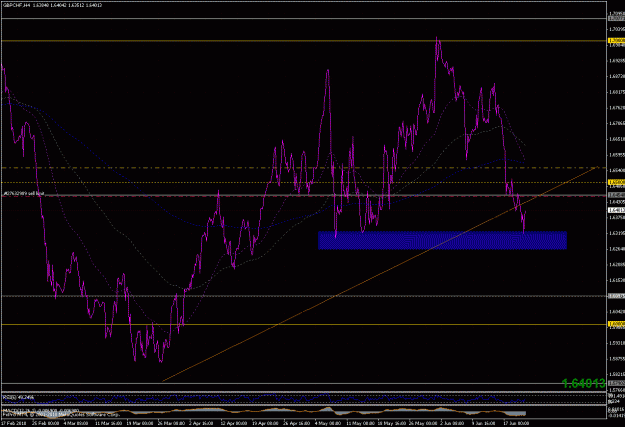This screenshot has width=625, height=427.
Task: Select the RSI indicator label
Action: click(x=18, y=397)
